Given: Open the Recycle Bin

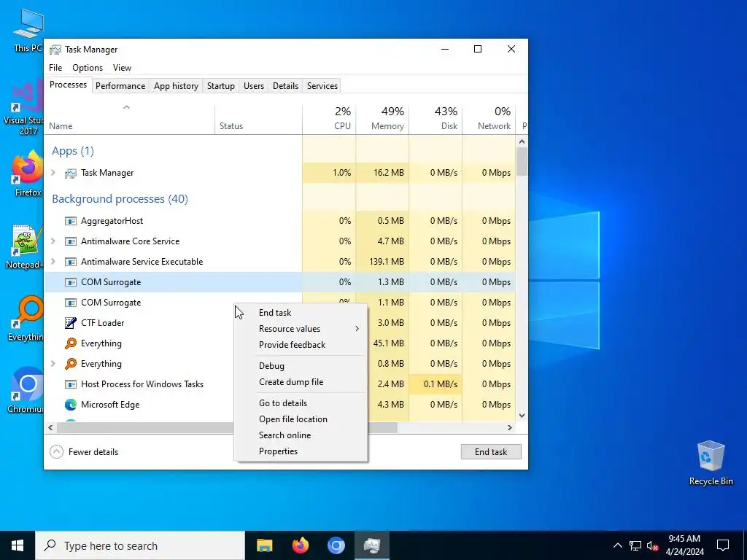Looking at the screenshot, I should (x=711, y=463).
